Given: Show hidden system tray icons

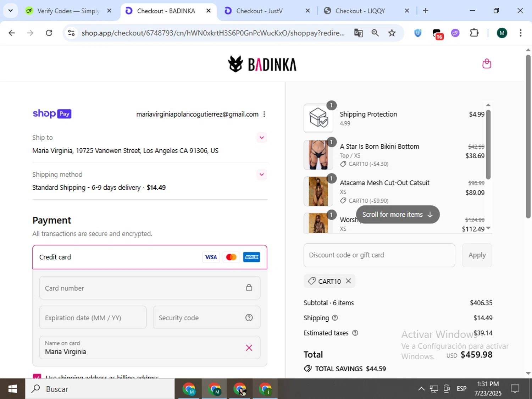Looking at the screenshot, I should [x=421, y=389].
